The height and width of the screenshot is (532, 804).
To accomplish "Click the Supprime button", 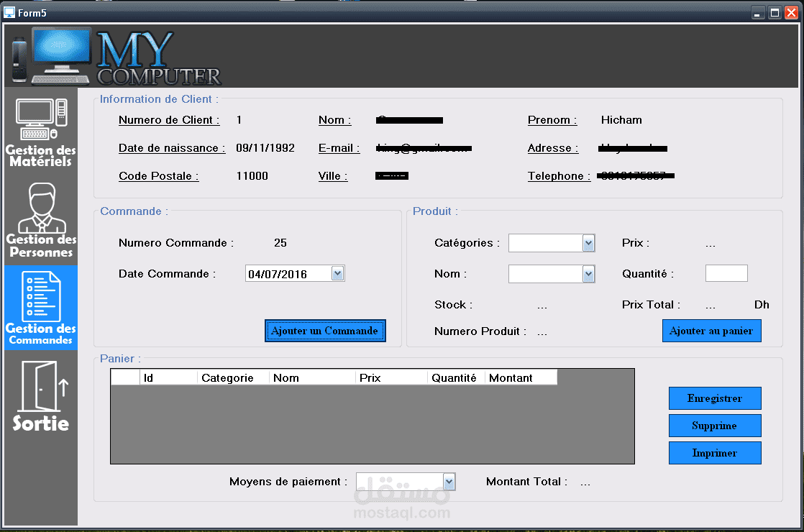I will [715, 426].
